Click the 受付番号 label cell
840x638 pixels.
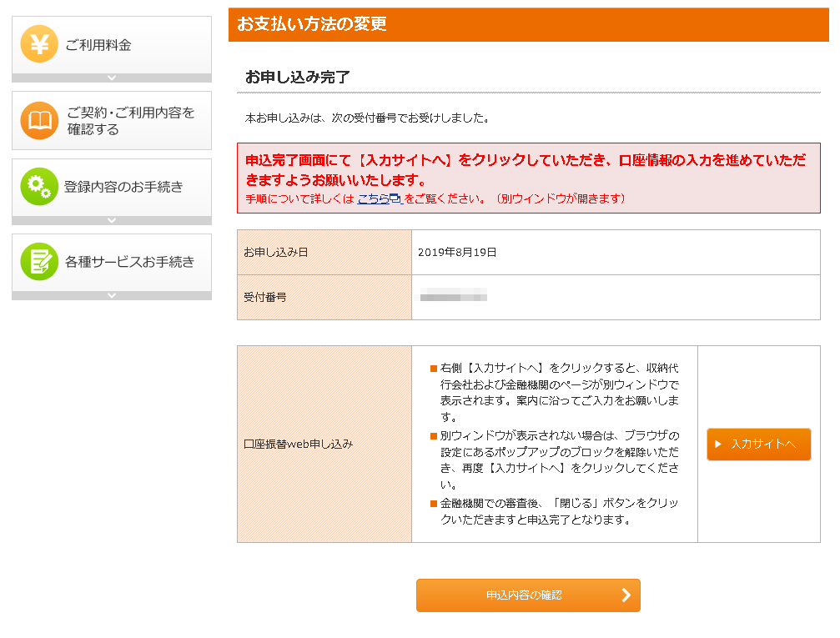pyautogui.click(x=324, y=297)
